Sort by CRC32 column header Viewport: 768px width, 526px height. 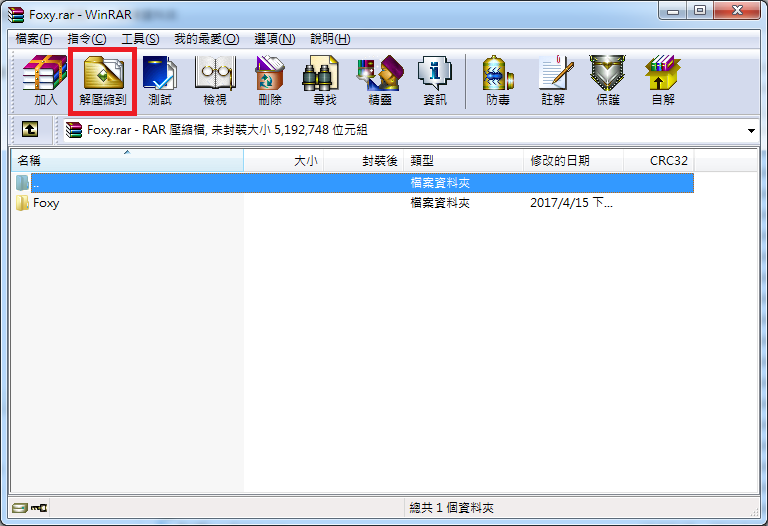(x=659, y=161)
